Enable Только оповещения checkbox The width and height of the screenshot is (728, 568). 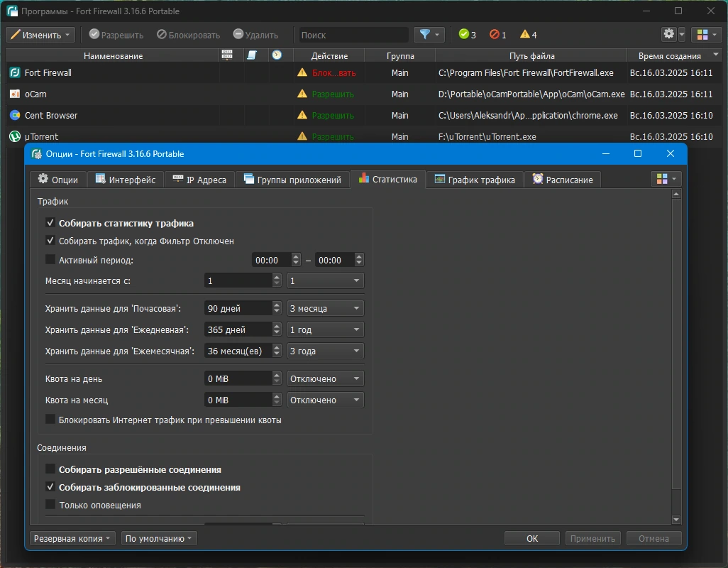pos(50,504)
